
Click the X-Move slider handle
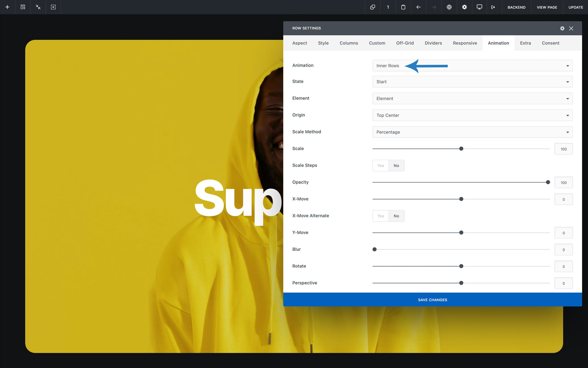tap(461, 199)
